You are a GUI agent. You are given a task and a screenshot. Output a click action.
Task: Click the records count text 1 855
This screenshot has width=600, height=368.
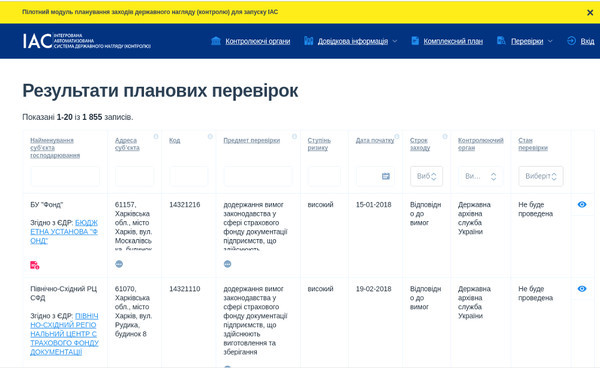click(x=92, y=117)
